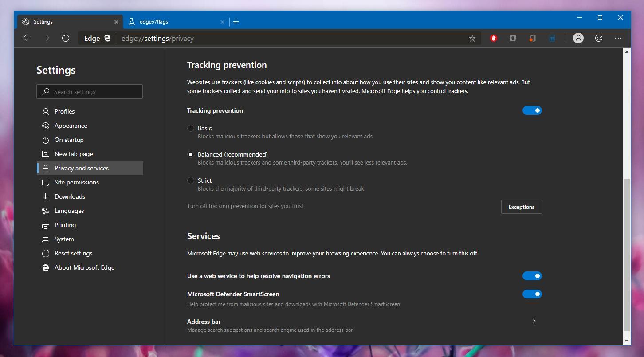Turn off Microsoft Defender SmartScreen
Image resolution: width=644 pixels, height=357 pixels.
pyautogui.click(x=532, y=294)
